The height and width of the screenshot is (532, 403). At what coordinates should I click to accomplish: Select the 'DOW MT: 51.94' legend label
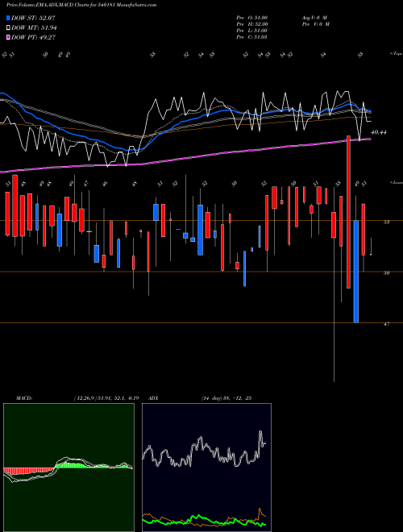point(34,28)
